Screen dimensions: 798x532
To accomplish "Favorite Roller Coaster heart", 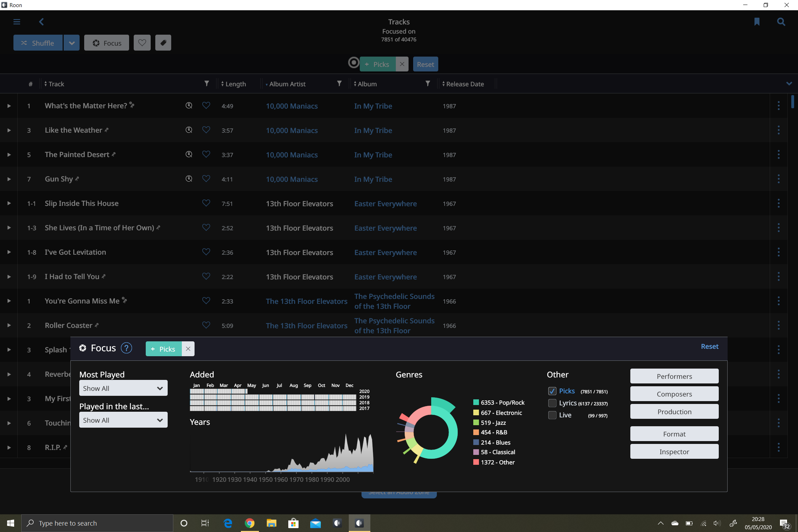I will [x=206, y=325].
